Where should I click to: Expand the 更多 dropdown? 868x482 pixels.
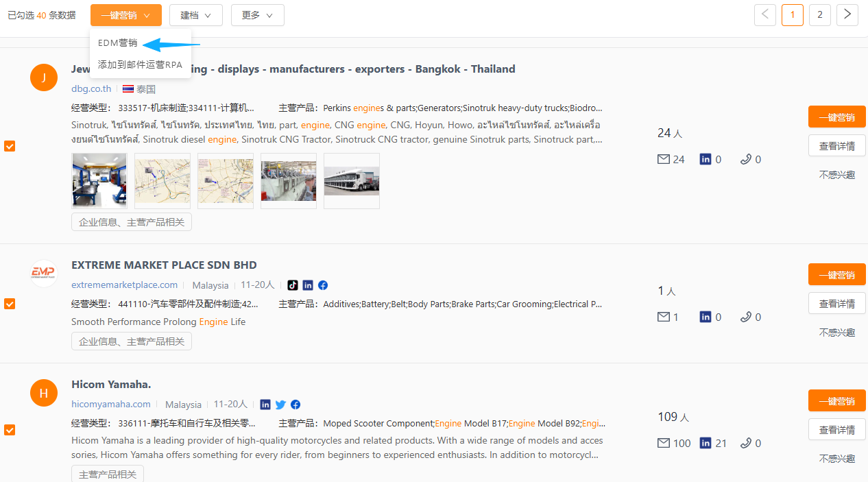(x=258, y=15)
